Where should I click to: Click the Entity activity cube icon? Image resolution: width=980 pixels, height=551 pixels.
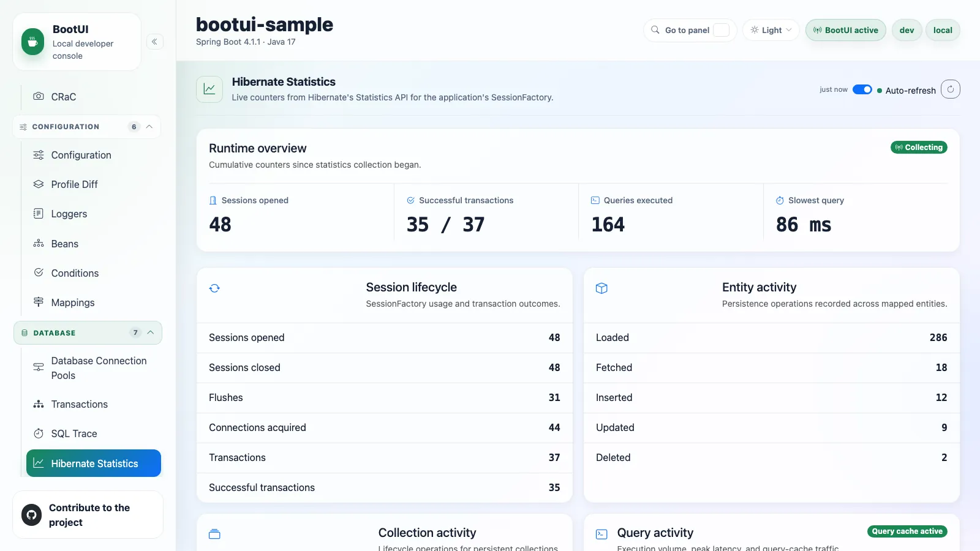[x=601, y=288]
